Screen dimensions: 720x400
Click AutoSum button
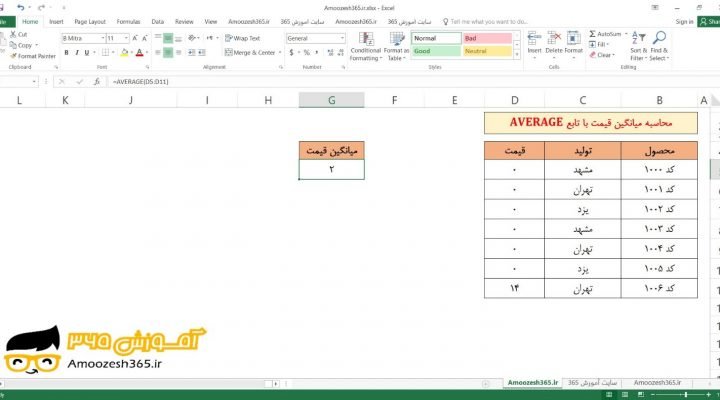point(605,34)
